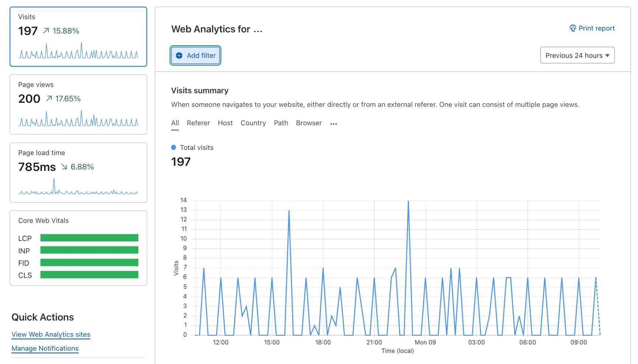The width and height of the screenshot is (638, 364).
Task: Toggle the Total visits series visibility
Action: tap(192, 147)
